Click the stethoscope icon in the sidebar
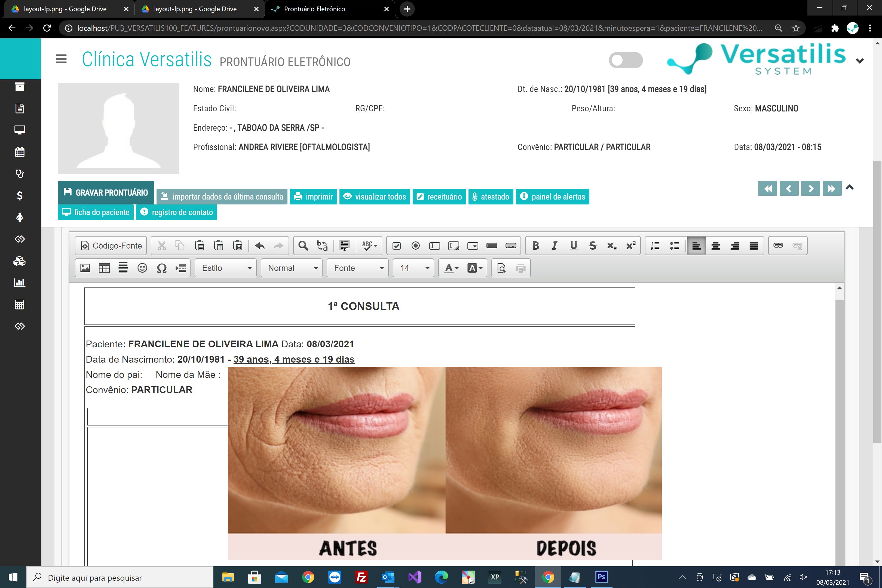This screenshot has height=588, width=882. coord(20,174)
